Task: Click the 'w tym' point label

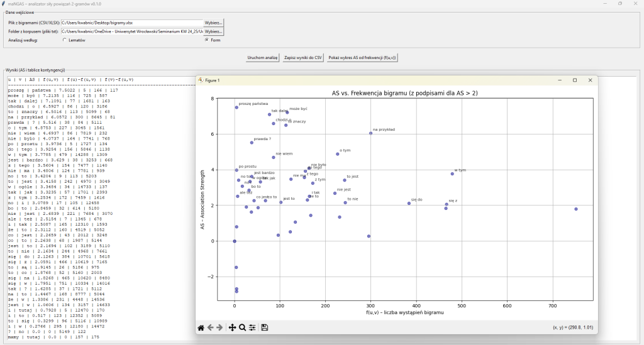Action: click(460, 170)
